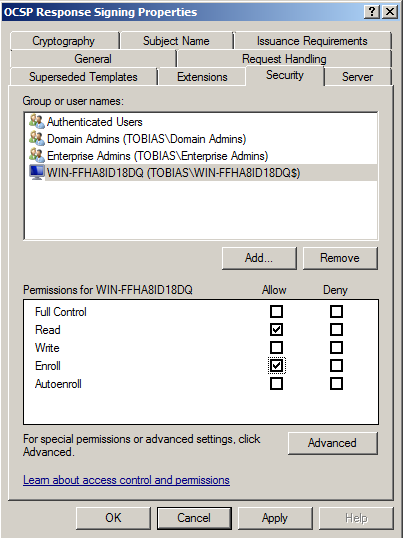Click the question mark help icon
The image size is (403, 538).
[371, 12]
